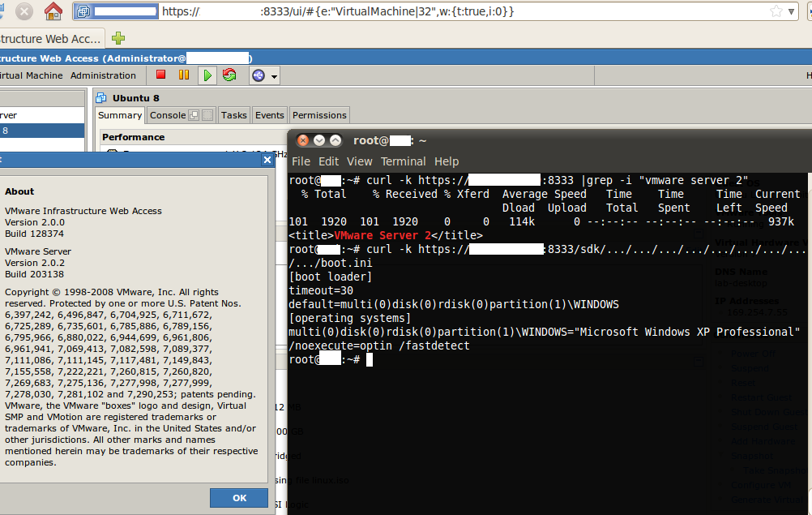
Task: Click the console pop-out icon in Console tab
Action: coord(194,115)
